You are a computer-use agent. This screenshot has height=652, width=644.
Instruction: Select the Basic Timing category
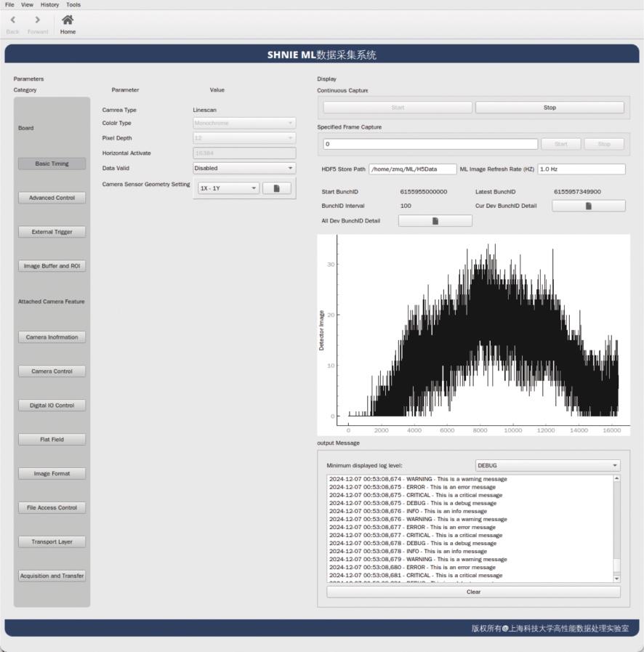pos(52,164)
